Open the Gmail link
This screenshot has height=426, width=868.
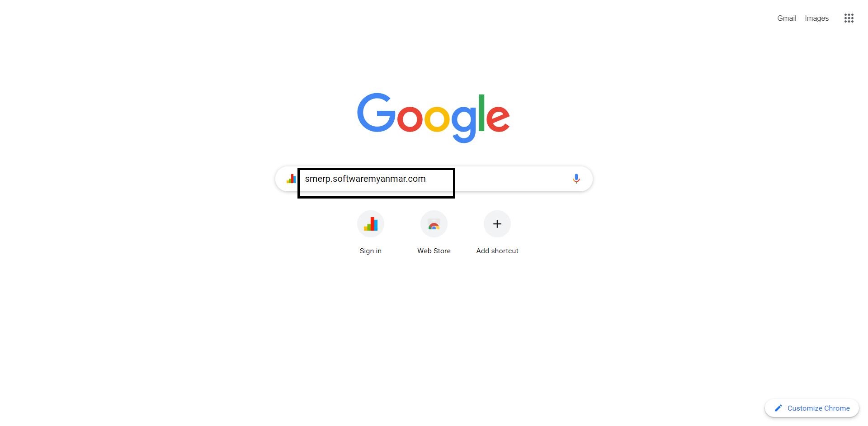[787, 18]
